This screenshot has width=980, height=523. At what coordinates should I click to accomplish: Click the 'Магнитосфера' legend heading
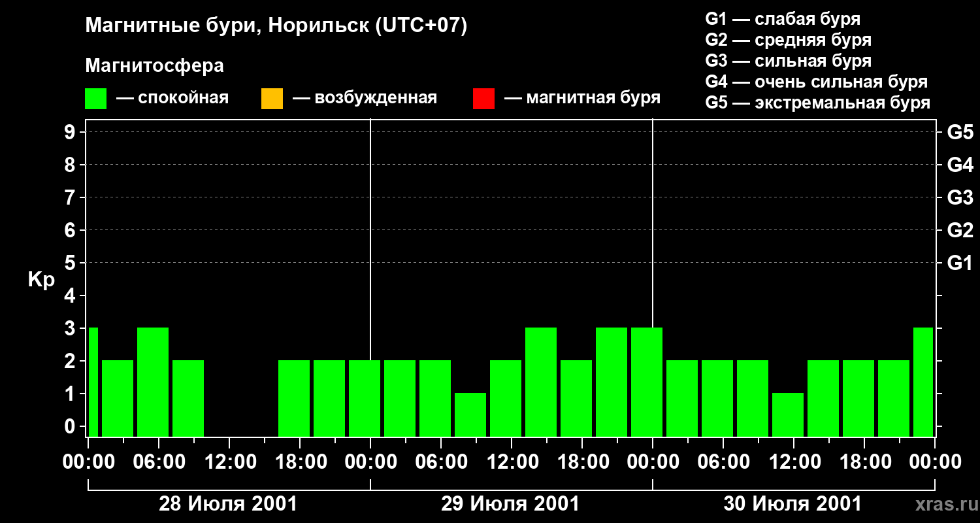(x=154, y=66)
